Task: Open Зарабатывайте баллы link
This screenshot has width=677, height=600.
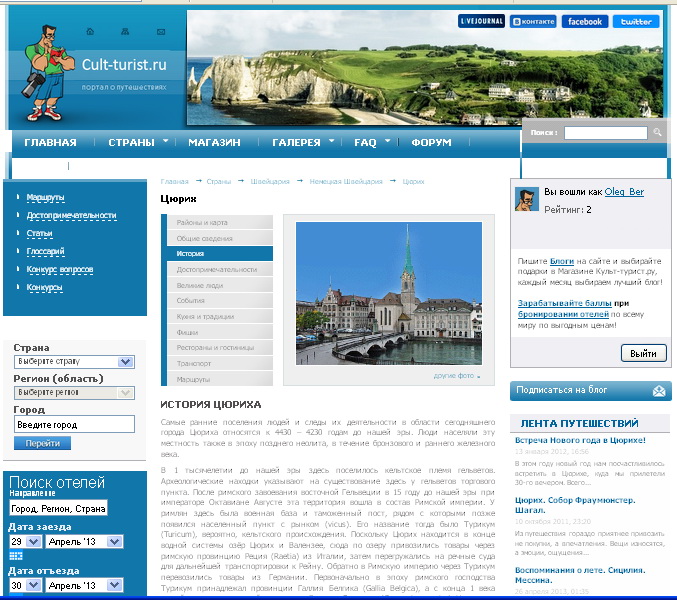Action: click(565, 303)
